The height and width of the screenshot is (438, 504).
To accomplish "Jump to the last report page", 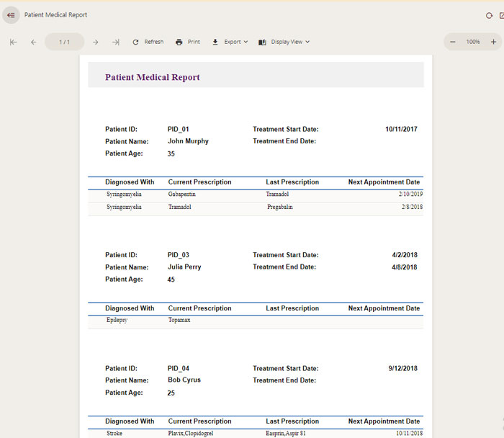I will click(115, 42).
